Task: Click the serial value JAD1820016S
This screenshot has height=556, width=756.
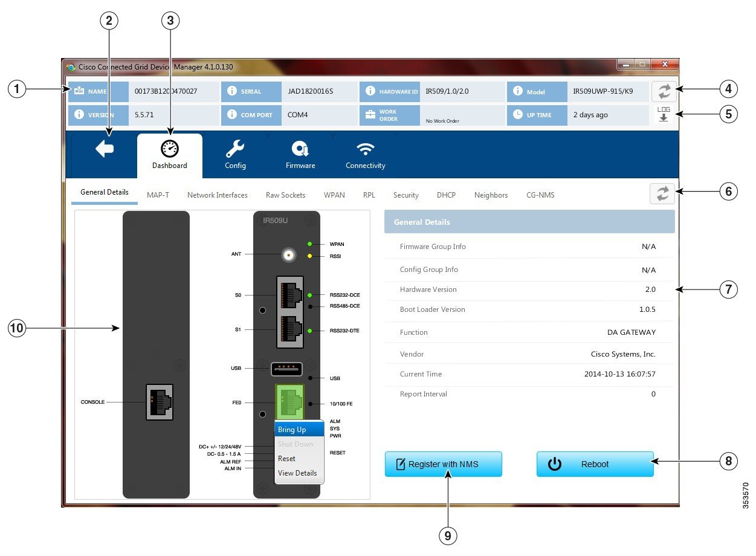Action: click(310, 91)
